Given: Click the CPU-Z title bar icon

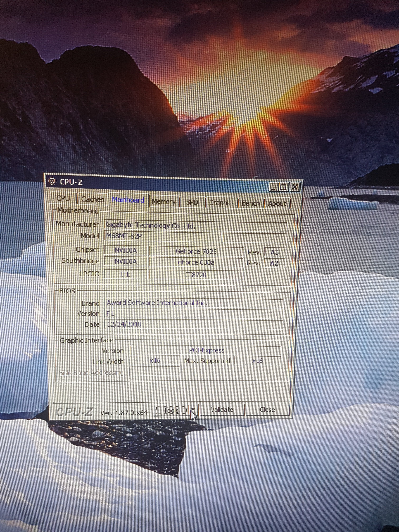Looking at the screenshot, I should 52,181.
